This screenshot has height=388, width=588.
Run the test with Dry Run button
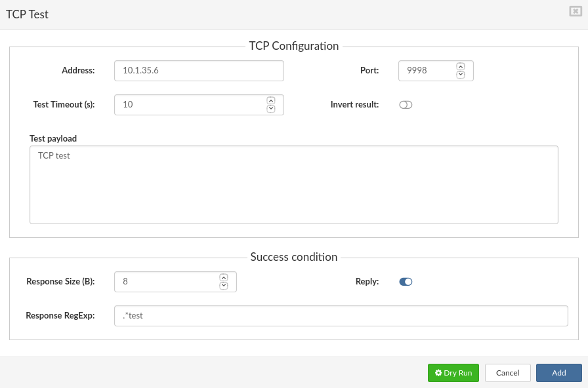pos(453,372)
